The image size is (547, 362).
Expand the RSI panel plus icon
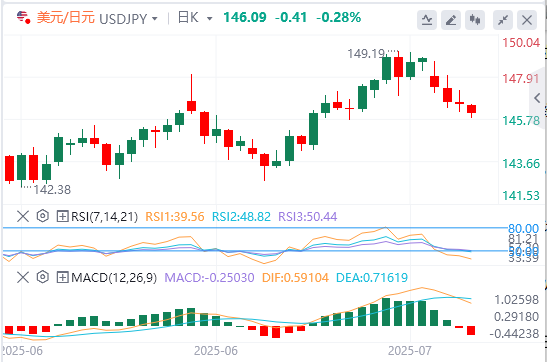pos(62,217)
